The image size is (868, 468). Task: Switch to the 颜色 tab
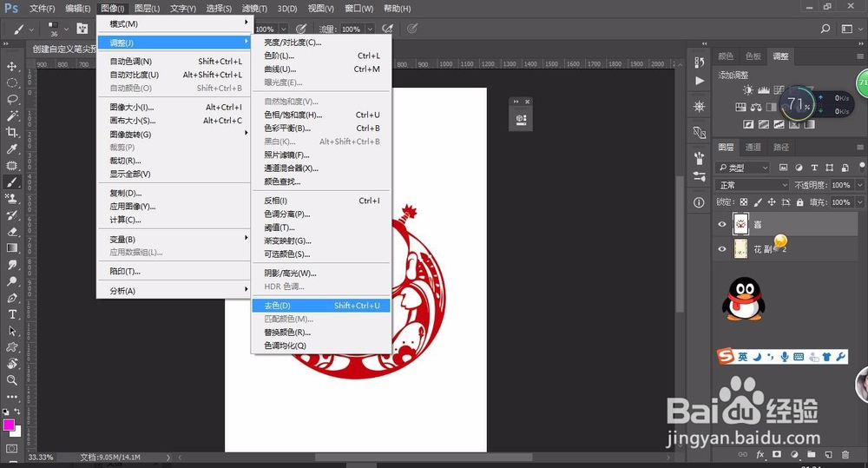[x=726, y=56]
